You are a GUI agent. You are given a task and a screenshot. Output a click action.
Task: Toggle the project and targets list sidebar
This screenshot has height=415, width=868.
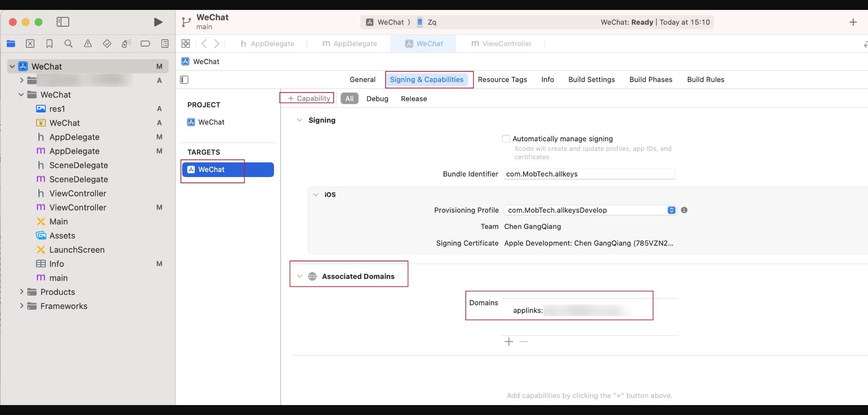pos(184,80)
